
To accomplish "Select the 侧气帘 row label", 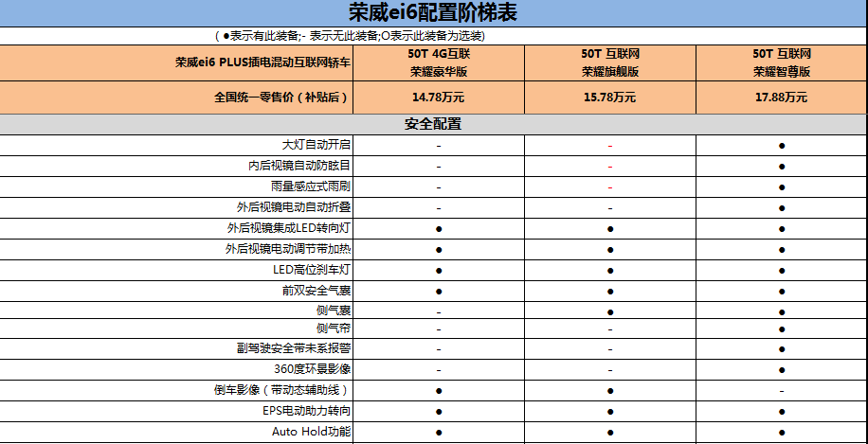I will point(334,329).
